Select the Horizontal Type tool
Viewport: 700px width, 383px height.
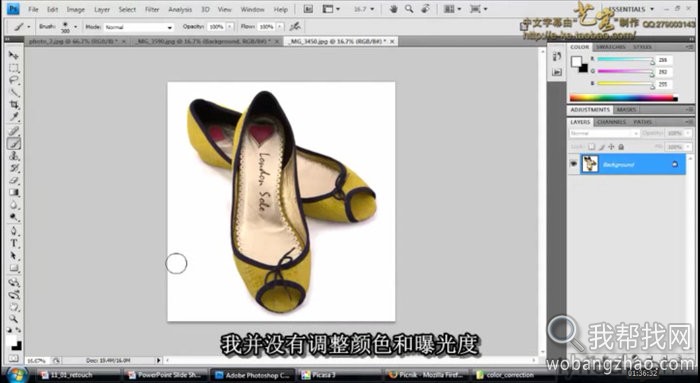[14, 244]
